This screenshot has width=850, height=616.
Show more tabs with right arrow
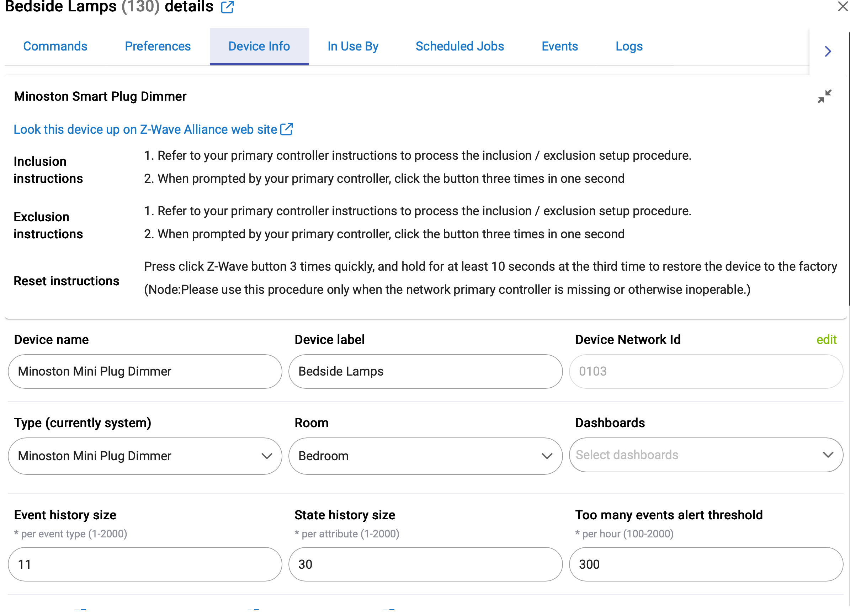tap(828, 51)
